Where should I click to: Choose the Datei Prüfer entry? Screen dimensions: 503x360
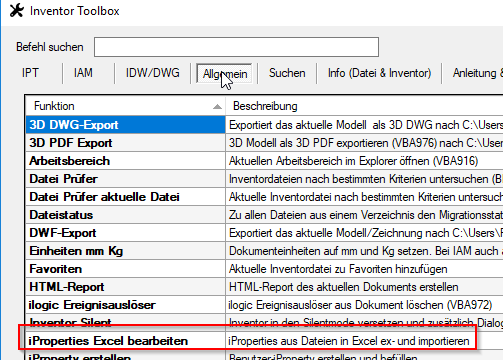coord(125,179)
